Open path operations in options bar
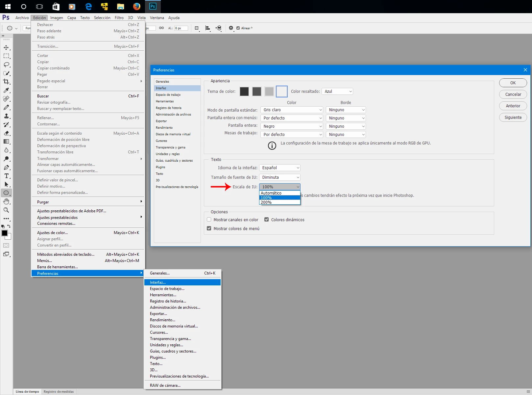Screen dimensions: 532x395 click(197, 28)
